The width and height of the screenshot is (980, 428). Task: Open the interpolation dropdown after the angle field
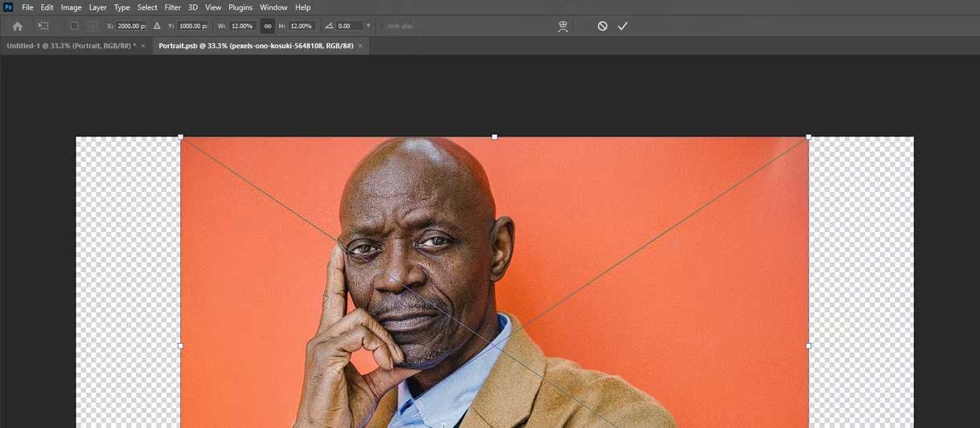pyautogui.click(x=368, y=26)
